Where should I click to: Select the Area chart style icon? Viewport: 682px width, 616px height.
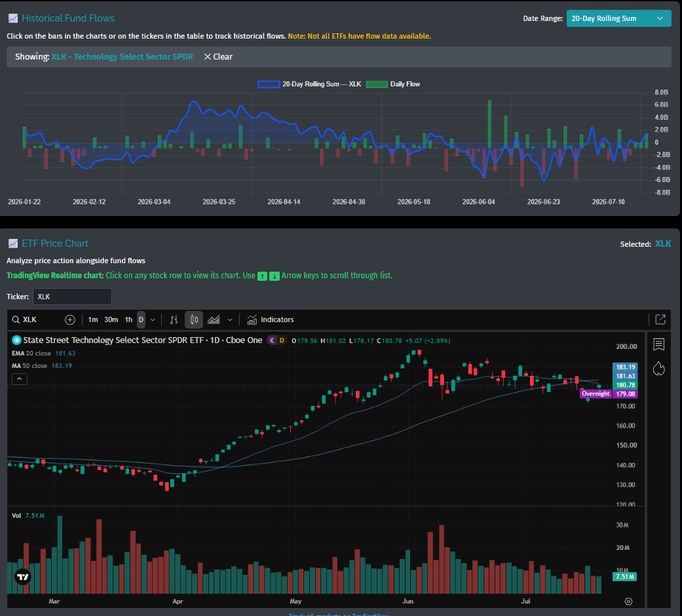click(x=214, y=320)
